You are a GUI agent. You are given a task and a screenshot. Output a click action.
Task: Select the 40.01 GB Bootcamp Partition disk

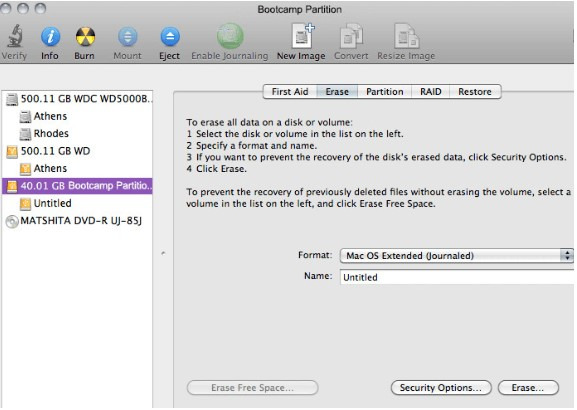pos(77,185)
